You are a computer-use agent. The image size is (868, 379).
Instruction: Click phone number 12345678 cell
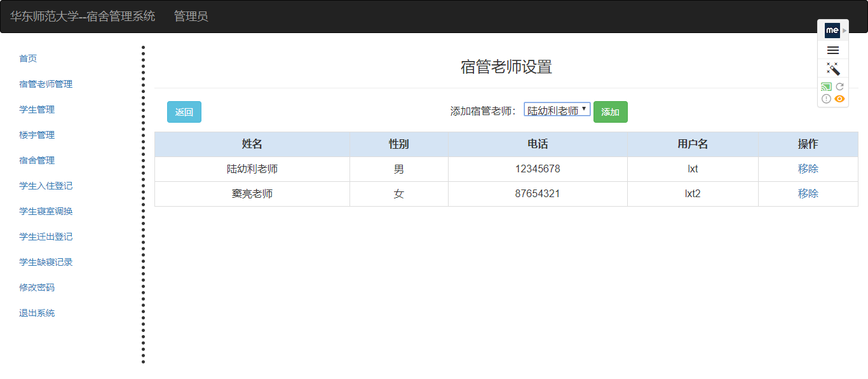click(x=538, y=169)
